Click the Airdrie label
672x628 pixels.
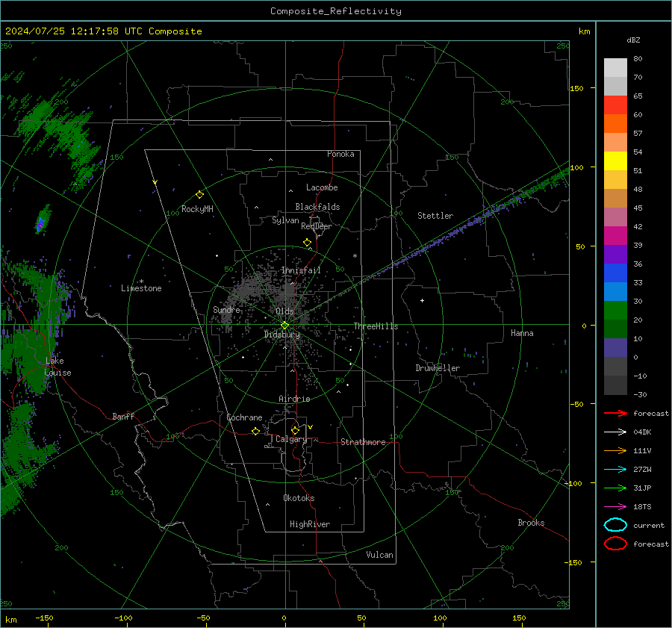pyautogui.click(x=294, y=399)
